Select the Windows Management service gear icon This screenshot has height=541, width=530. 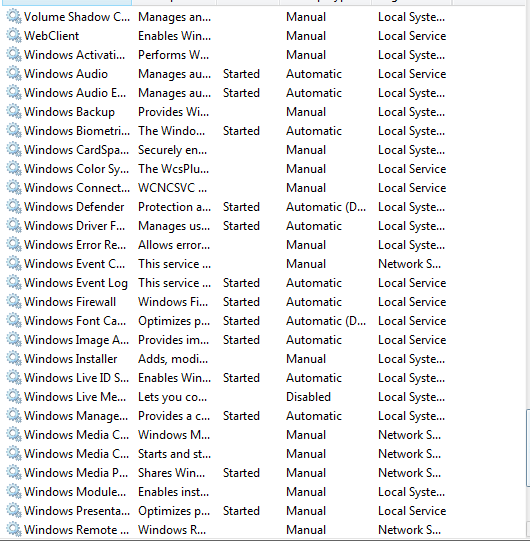pos(14,415)
